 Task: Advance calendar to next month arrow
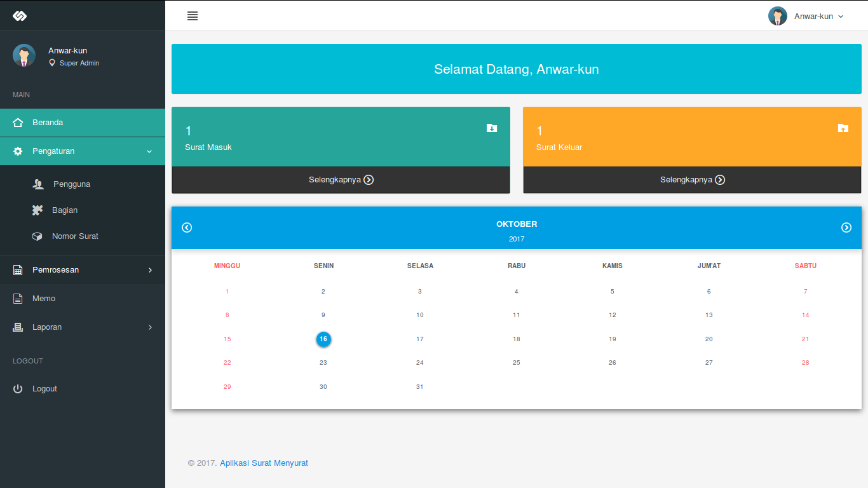pos(846,227)
